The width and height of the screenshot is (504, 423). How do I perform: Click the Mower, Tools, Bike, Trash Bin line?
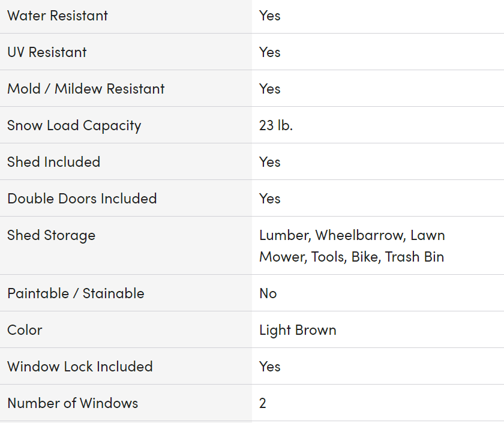tap(352, 257)
